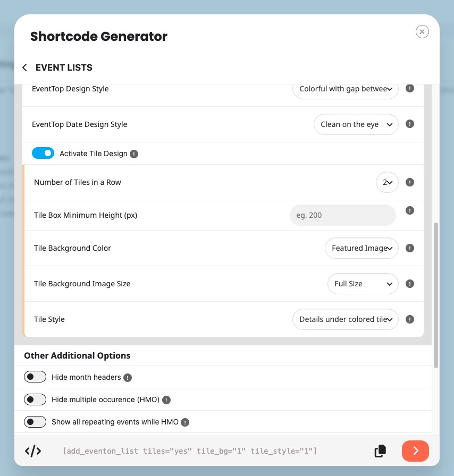
Task: Click the copy shortcode icon
Action: (380, 451)
